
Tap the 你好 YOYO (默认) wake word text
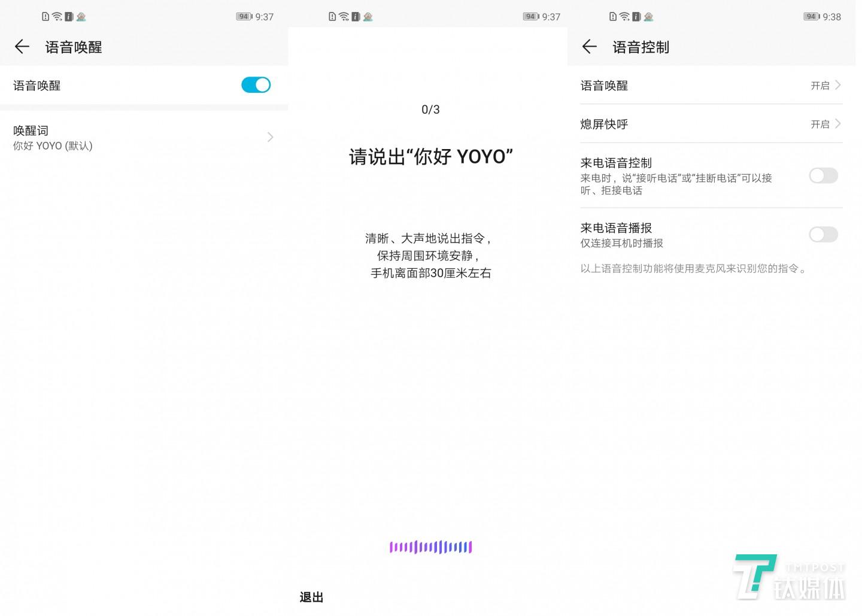[52, 145]
